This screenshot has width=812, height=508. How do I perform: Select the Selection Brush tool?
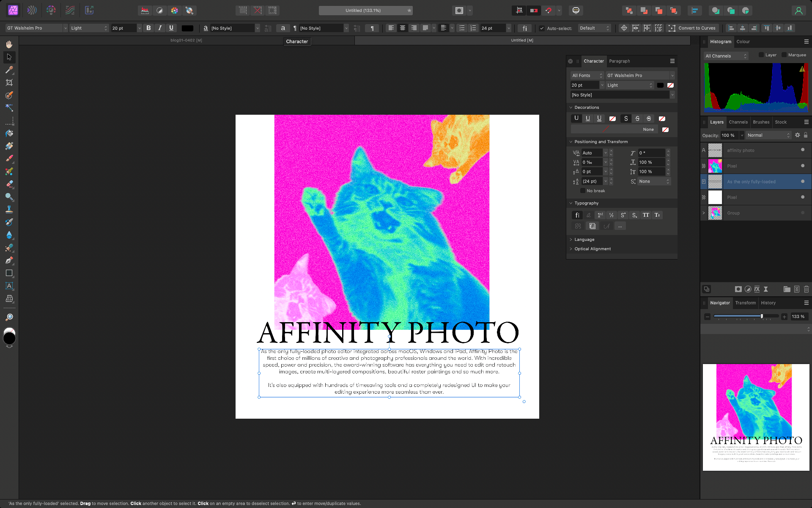coord(9,95)
